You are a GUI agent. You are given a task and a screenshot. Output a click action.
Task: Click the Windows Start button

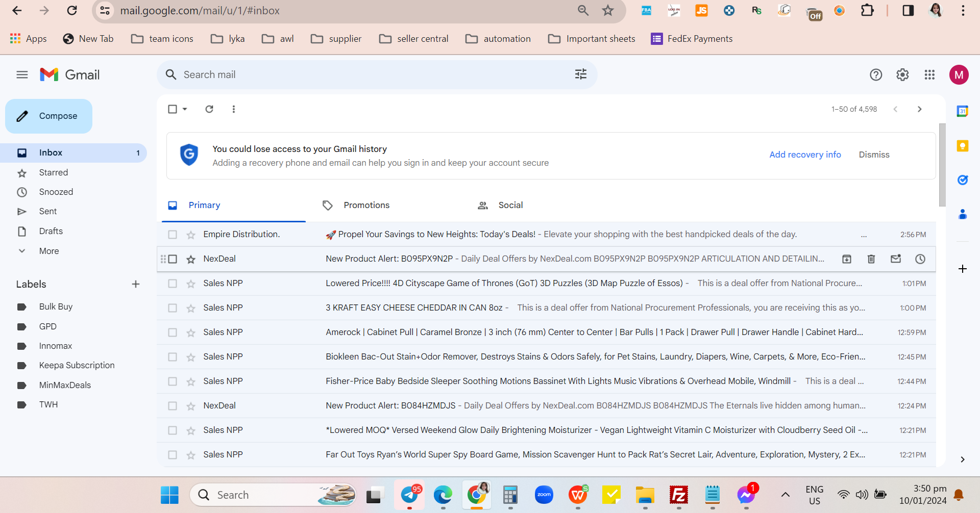pos(169,495)
